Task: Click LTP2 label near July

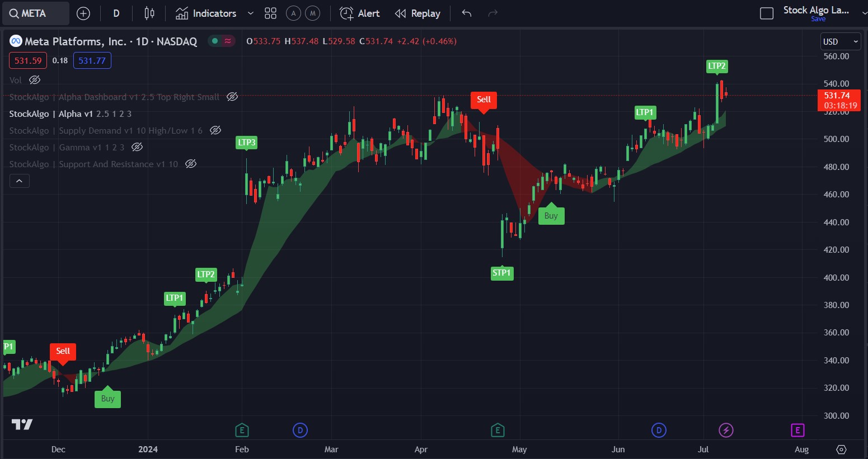Action: pyautogui.click(x=717, y=66)
